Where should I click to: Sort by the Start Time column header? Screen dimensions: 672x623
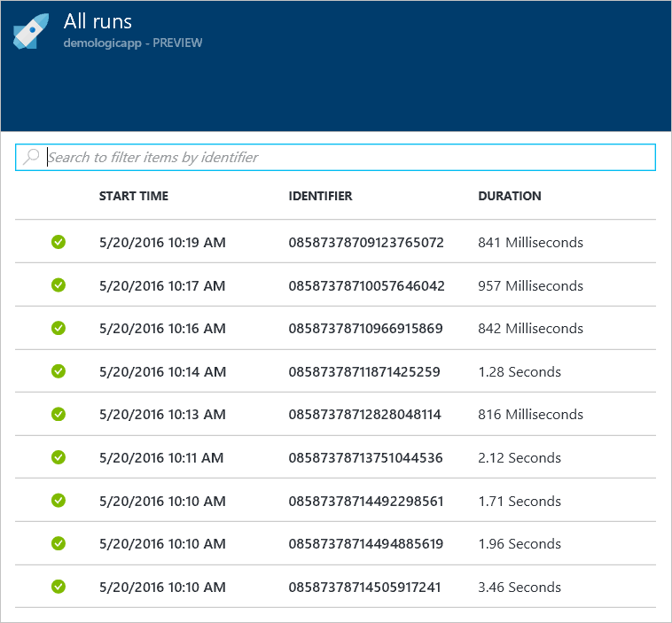tap(133, 196)
